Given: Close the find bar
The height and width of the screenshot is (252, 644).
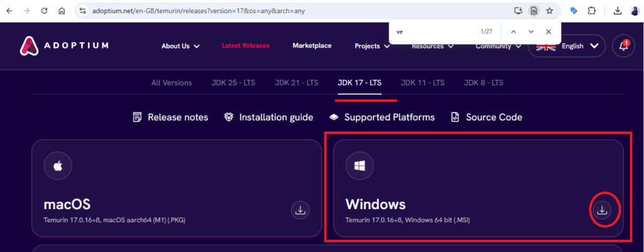Looking at the screenshot, I should pyautogui.click(x=548, y=31).
